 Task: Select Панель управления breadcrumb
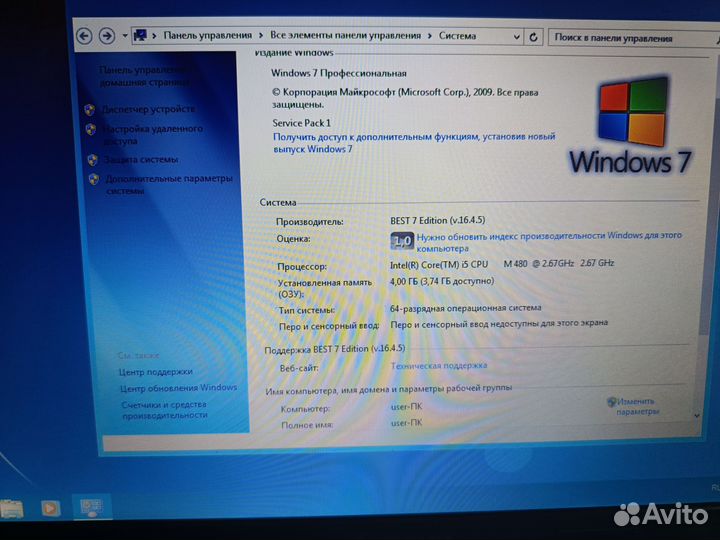pyautogui.click(x=208, y=35)
